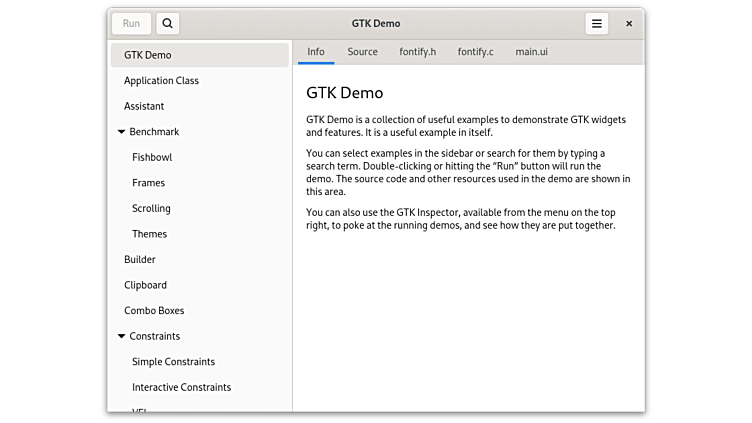Viewport: 752px width, 423px height.
Task: Choose the Clipboard demo
Action: click(x=145, y=285)
